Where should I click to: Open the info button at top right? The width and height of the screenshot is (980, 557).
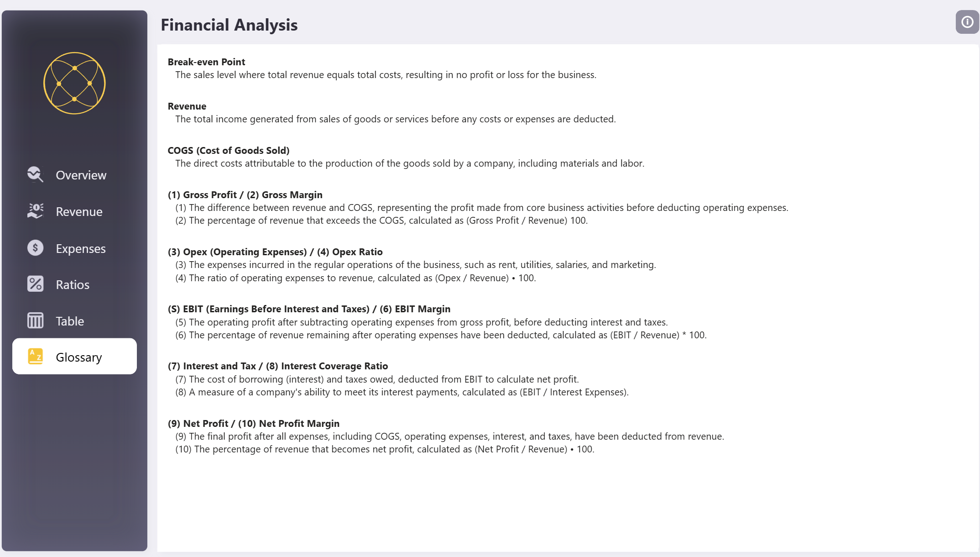point(967,22)
